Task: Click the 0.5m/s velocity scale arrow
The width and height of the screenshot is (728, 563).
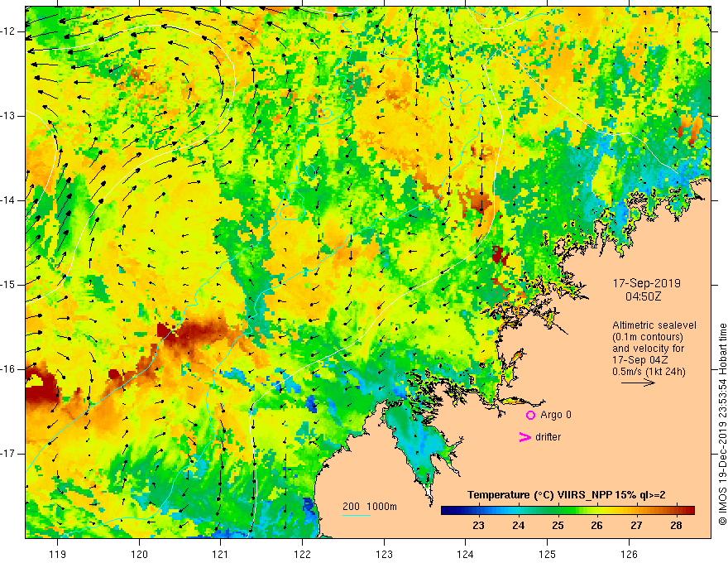Action: coord(638,383)
